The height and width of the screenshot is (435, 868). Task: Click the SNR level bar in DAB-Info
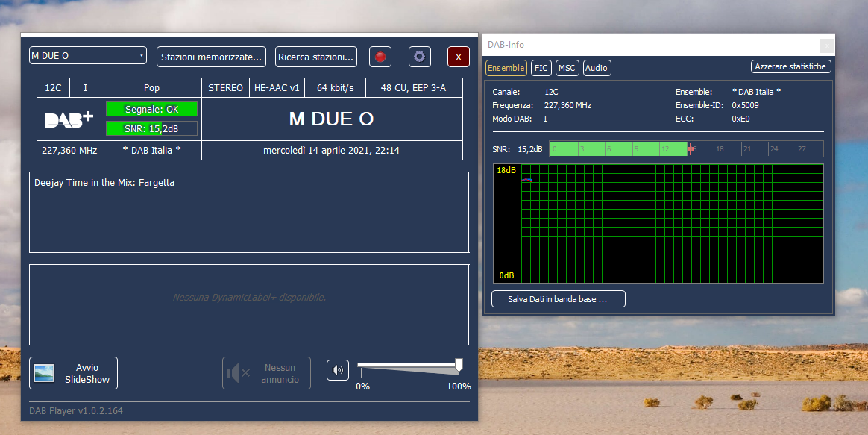tap(687, 148)
